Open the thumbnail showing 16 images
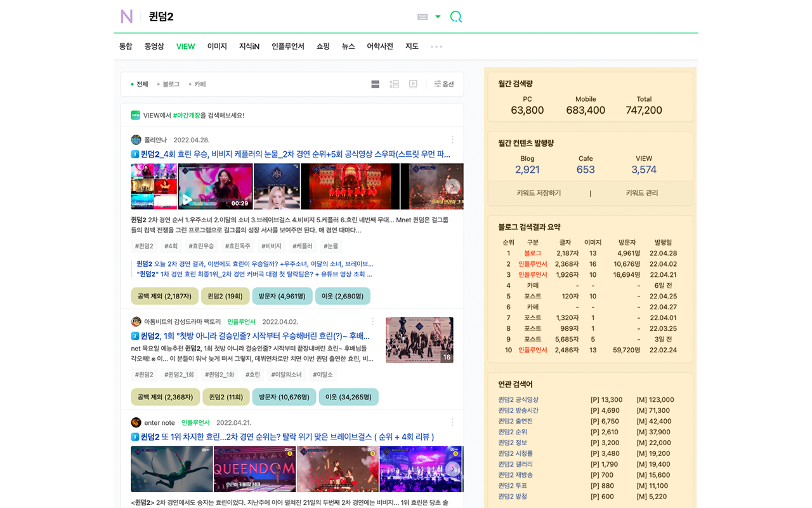812x508 pixels. click(x=419, y=340)
